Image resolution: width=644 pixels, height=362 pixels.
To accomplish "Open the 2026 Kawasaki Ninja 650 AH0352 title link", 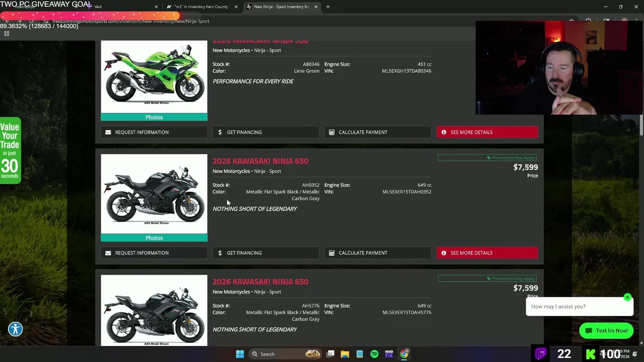I will 260,161.
